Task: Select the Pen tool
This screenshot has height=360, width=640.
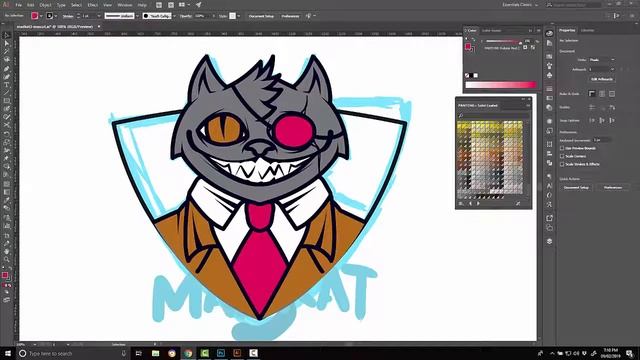Action: click(7, 68)
